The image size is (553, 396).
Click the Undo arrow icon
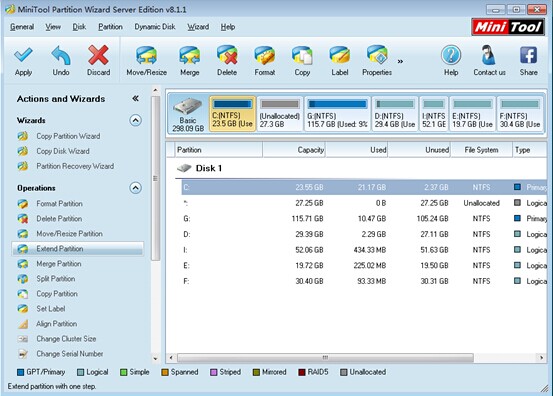coord(61,55)
